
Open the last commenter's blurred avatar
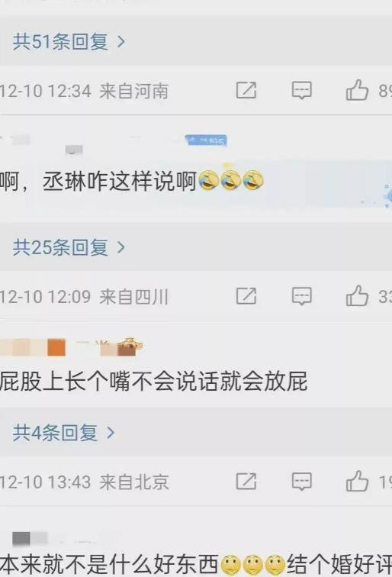(30, 539)
